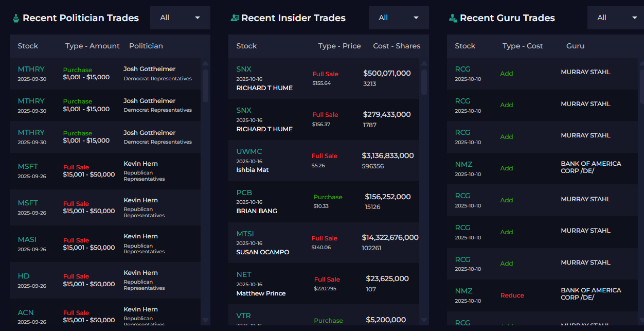
Task: Click the Guru column header
Action: coord(575,46)
